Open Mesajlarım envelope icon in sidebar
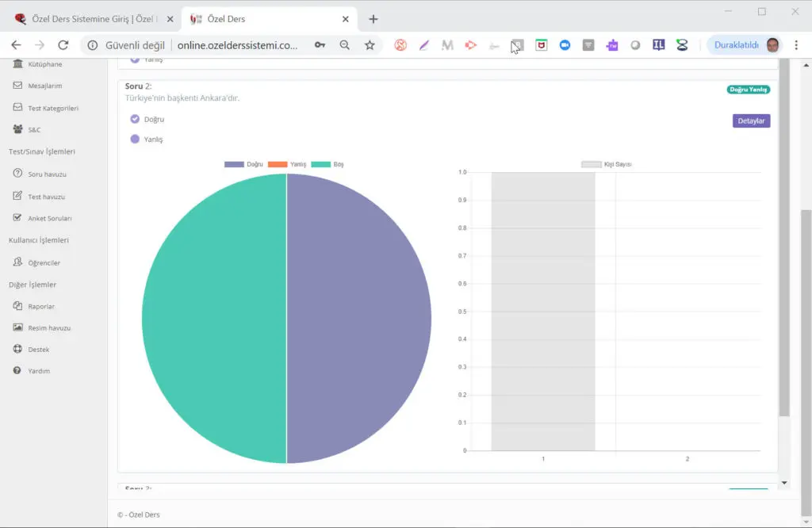The image size is (812, 528). 18,86
